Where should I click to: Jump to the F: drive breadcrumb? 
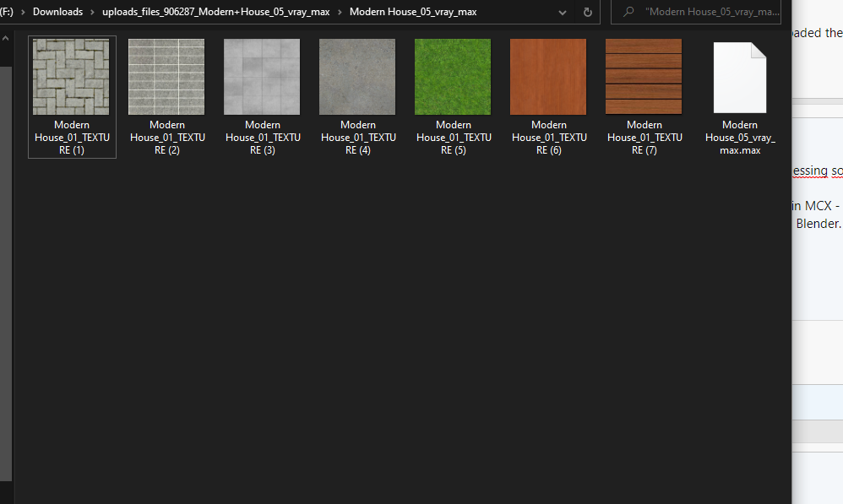coord(7,12)
